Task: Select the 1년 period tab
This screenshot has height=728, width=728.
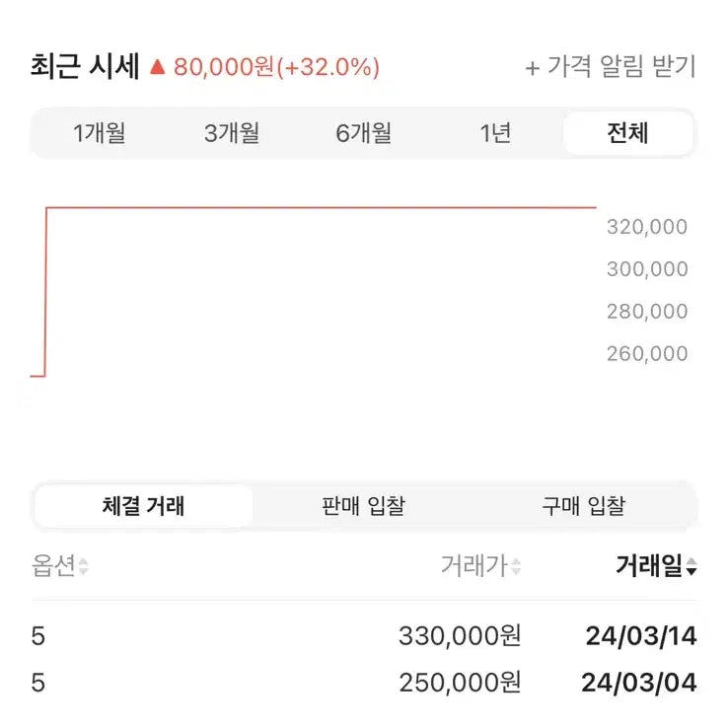Action: click(x=495, y=133)
